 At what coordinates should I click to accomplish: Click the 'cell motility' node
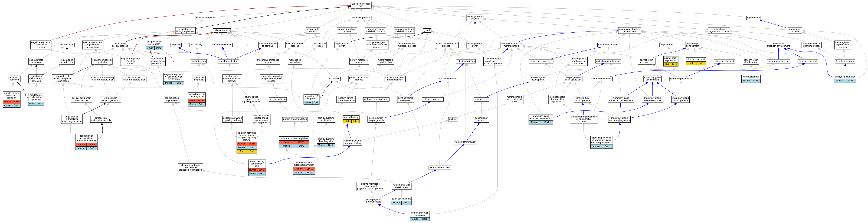196,45
